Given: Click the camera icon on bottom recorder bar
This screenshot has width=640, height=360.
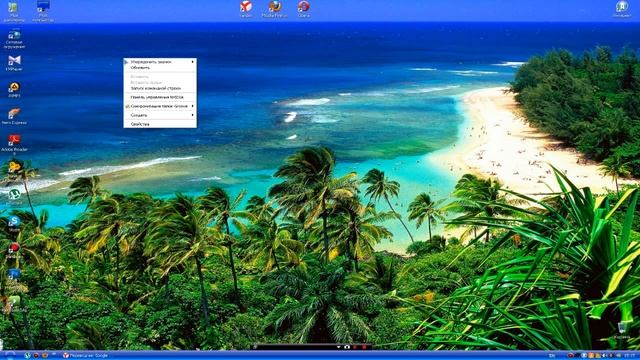Looking at the screenshot, I should coord(347,347).
